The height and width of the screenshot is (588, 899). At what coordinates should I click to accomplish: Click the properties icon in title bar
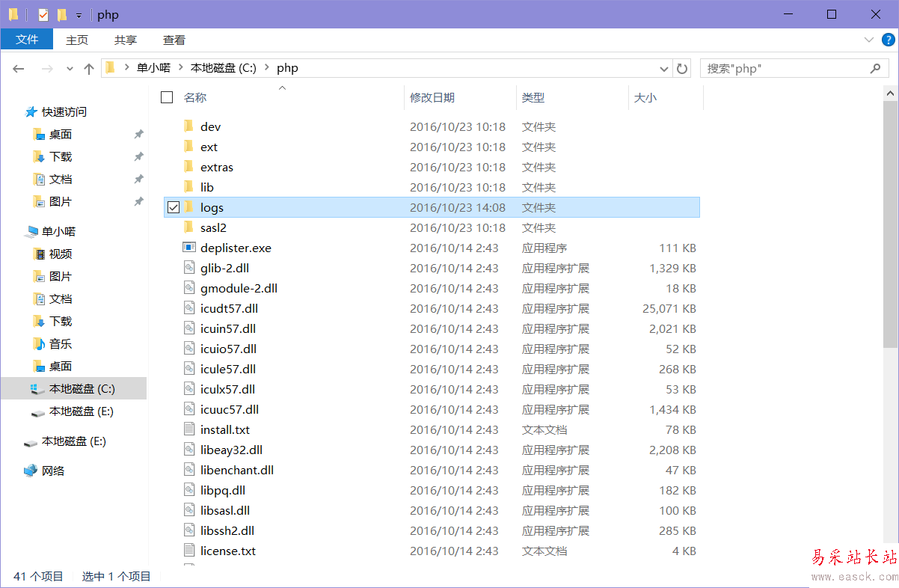(x=43, y=14)
